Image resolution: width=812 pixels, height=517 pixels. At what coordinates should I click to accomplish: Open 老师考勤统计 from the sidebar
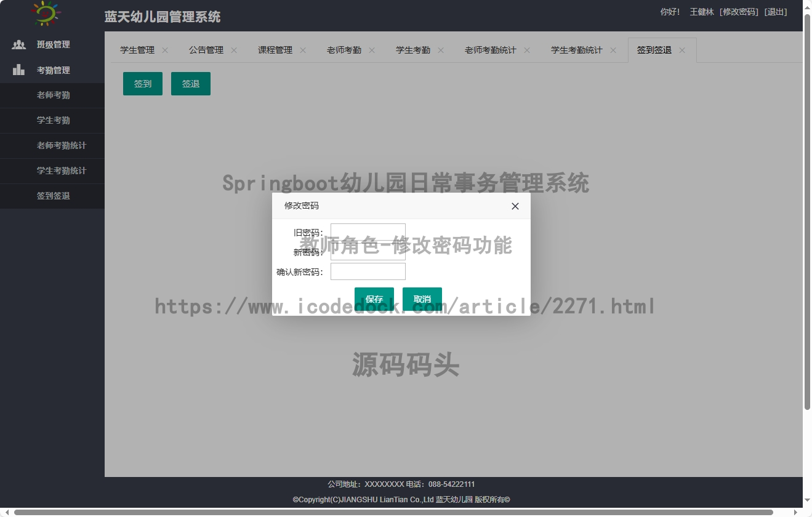pos(52,146)
